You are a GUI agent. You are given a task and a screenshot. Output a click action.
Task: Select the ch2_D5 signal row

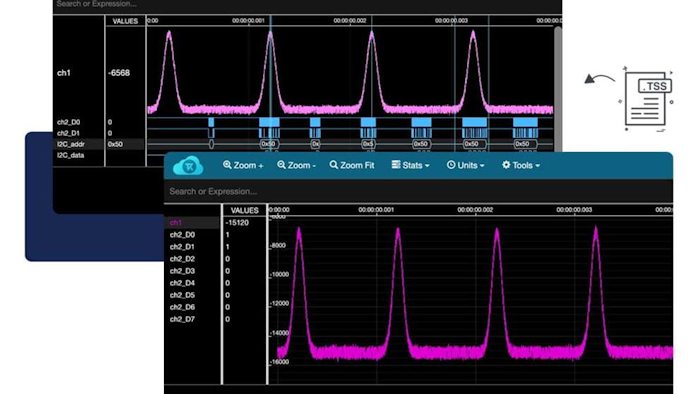(x=182, y=295)
